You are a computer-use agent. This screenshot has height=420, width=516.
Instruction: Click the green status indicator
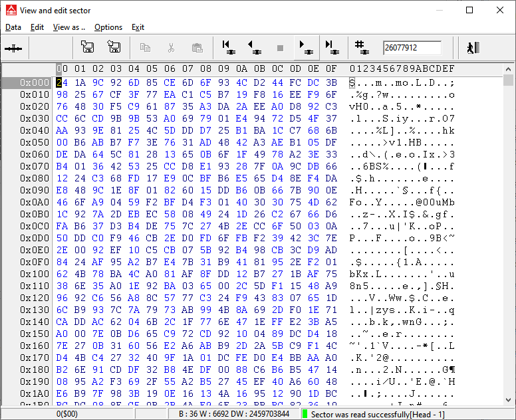point(305,414)
